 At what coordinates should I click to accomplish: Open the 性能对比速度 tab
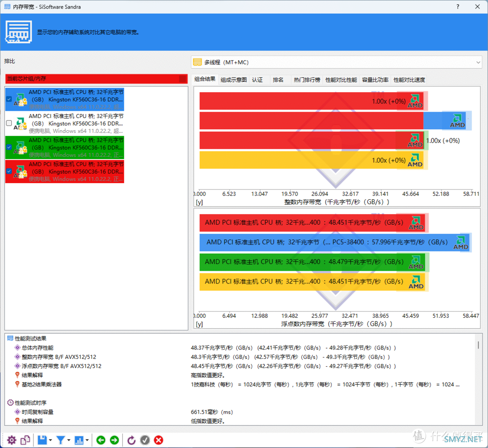[409, 80]
